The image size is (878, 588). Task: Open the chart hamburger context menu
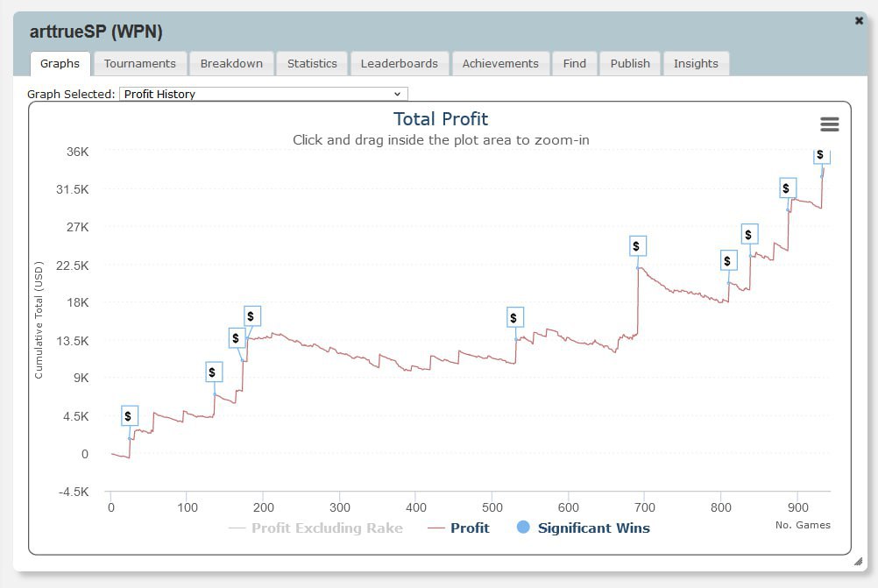tap(829, 124)
